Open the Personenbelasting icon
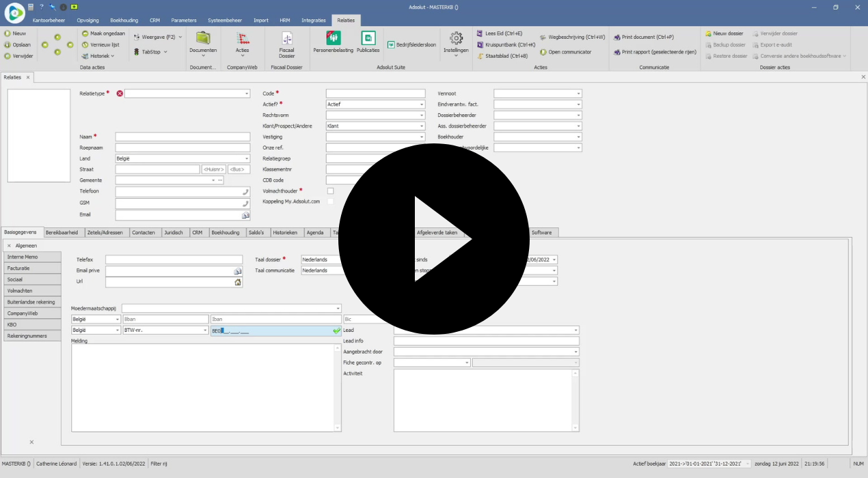The width and height of the screenshot is (868, 478). (x=334, y=38)
